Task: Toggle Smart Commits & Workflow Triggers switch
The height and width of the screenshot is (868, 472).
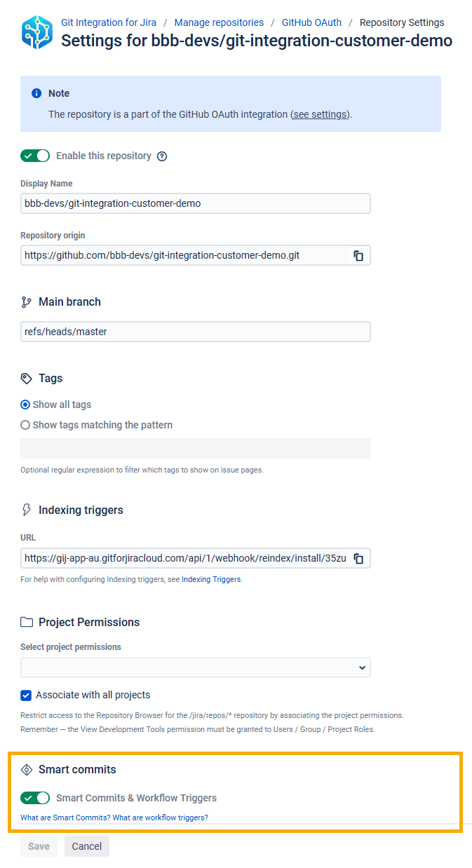Action: tap(35, 798)
